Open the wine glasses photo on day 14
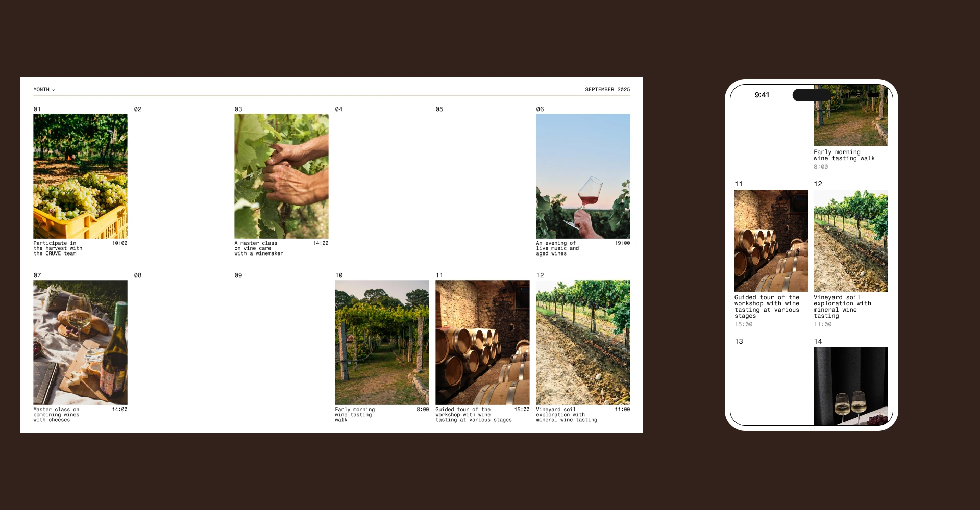 click(850, 386)
